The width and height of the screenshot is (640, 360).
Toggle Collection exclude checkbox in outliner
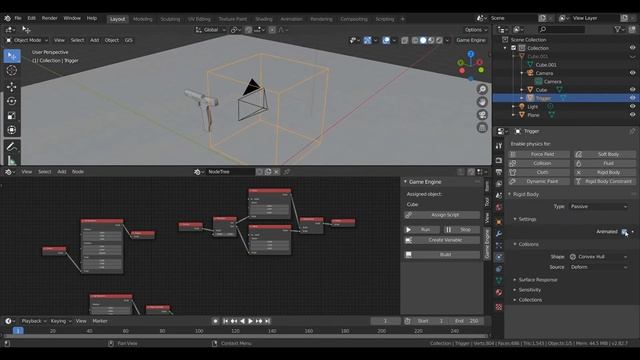[x=513, y=48]
